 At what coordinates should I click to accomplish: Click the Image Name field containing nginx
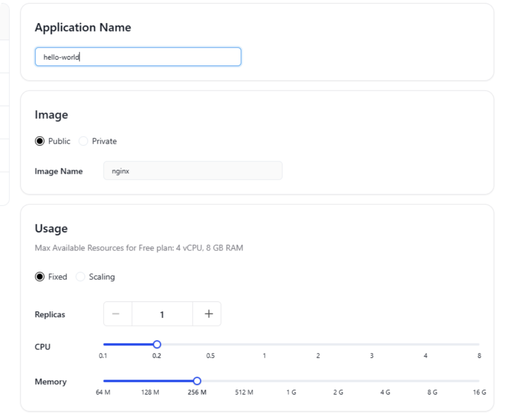[x=193, y=171]
